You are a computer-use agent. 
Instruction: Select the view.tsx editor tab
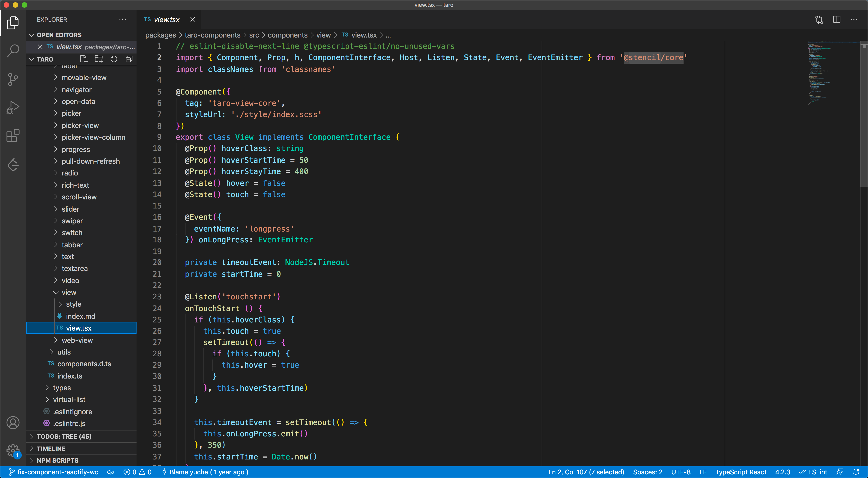pyautogui.click(x=166, y=19)
